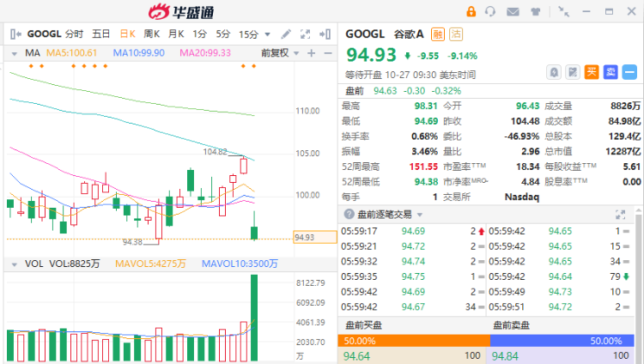The width and height of the screenshot is (644, 364).
Task: Open the VOL indicator dropdown triangle
Action: tap(15, 264)
